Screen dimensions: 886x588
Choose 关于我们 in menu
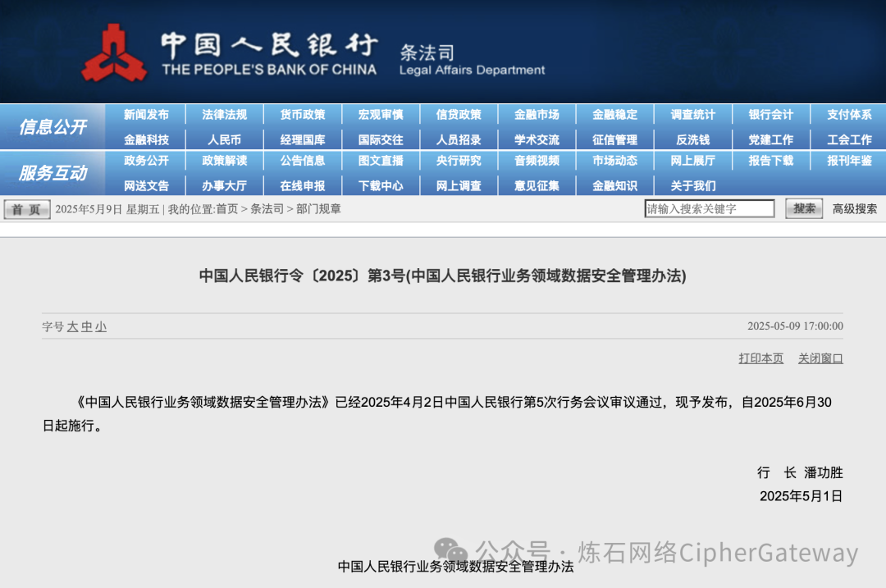[x=692, y=186]
